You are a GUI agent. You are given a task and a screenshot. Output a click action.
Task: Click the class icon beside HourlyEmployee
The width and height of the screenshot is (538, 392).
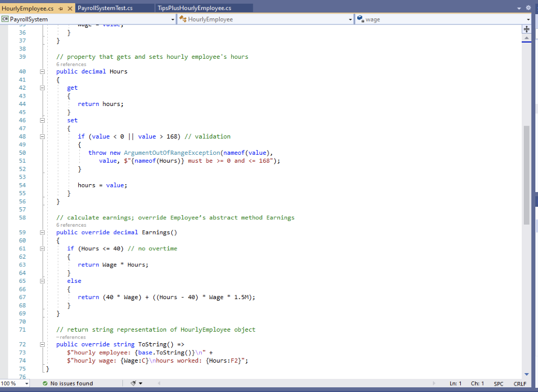click(183, 19)
